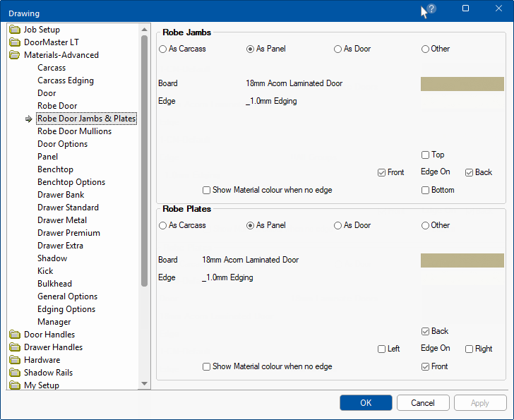Viewport: 514px width, 420px height.
Task: Select Robe Door in the tree
Action: coord(57,106)
